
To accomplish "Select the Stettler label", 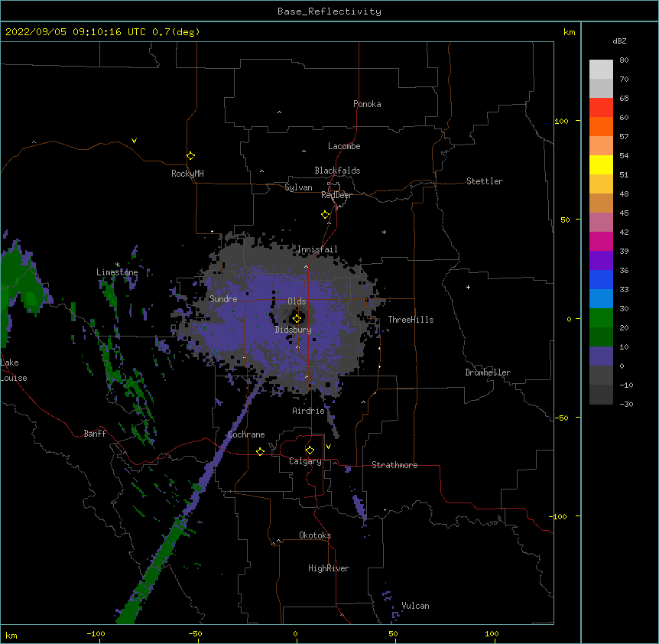I will 484,181.
